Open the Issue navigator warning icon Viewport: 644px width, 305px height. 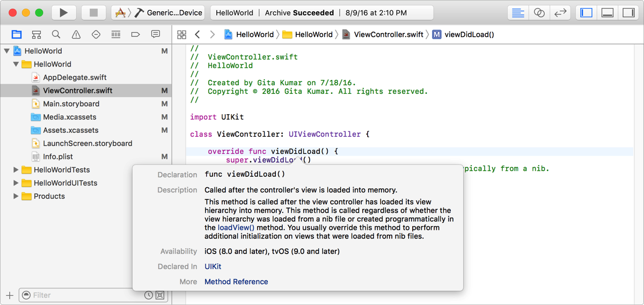point(76,35)
